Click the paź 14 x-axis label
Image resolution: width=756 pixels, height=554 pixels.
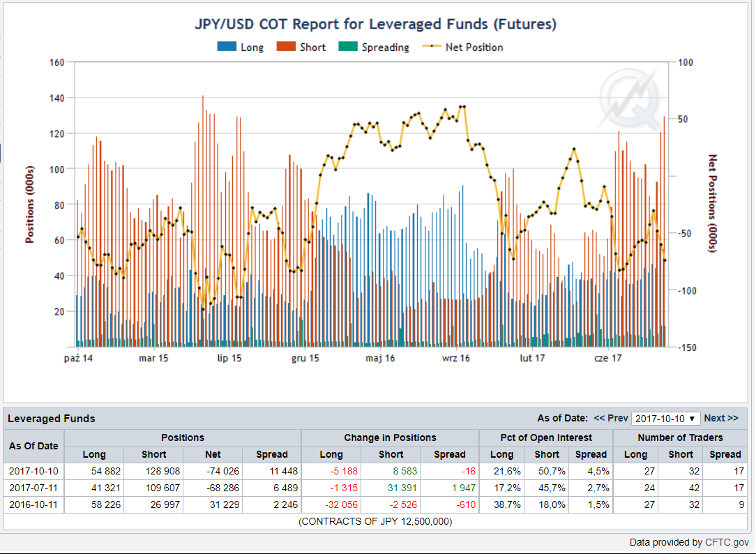click(78, 358)
